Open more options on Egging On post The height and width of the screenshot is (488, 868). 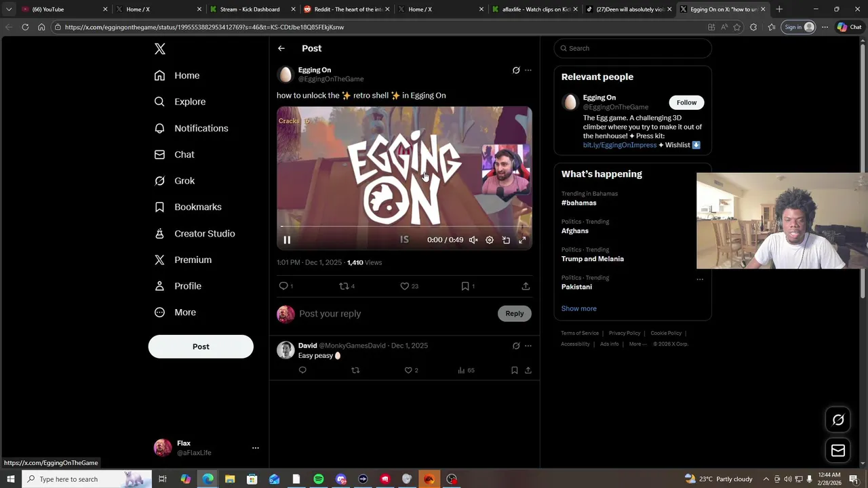(x=528, y=70)
